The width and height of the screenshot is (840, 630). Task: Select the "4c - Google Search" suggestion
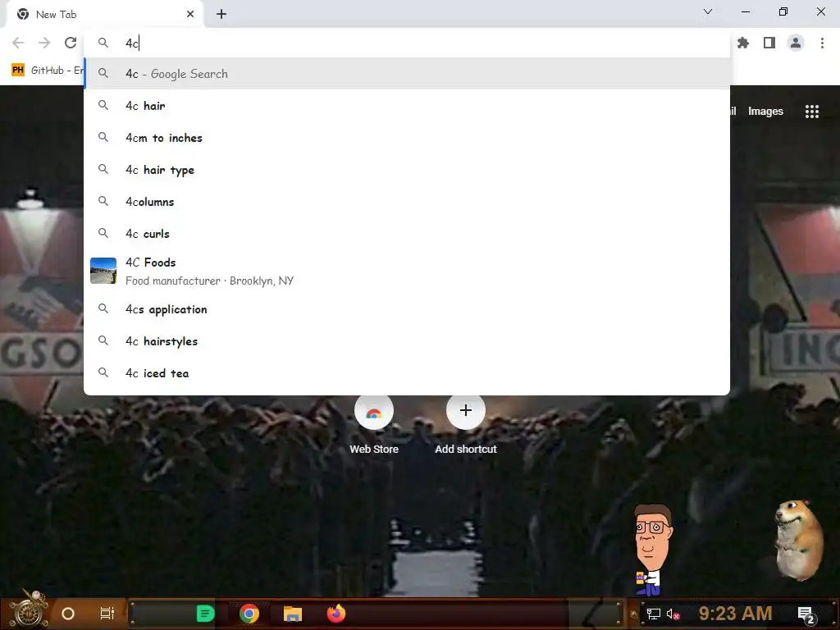point(407,74)
